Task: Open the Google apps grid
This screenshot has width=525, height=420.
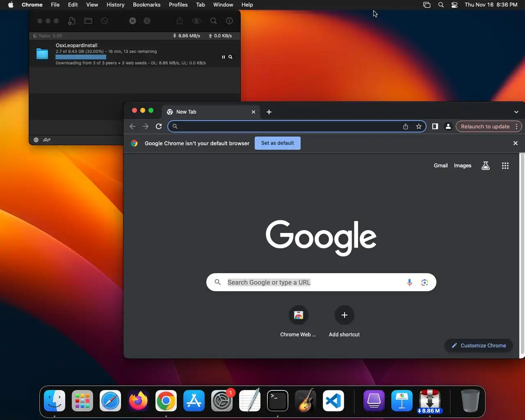Action: 505,166
